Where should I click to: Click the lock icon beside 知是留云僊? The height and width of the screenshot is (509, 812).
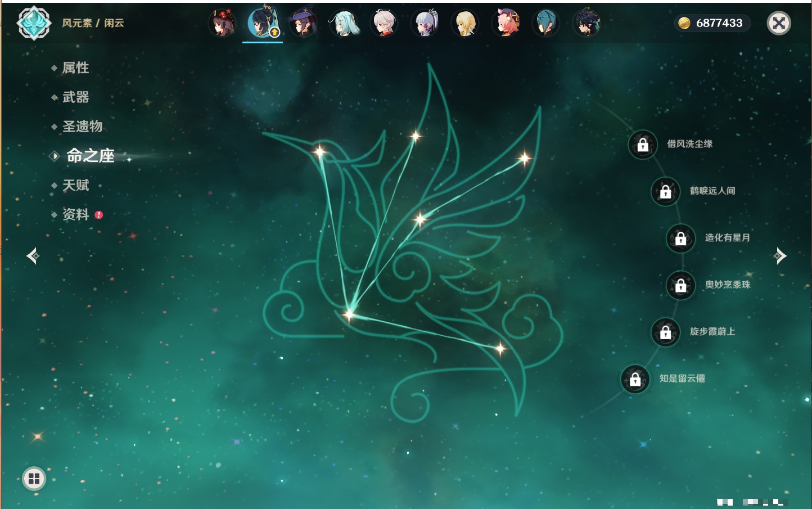[x=635, y=380]
